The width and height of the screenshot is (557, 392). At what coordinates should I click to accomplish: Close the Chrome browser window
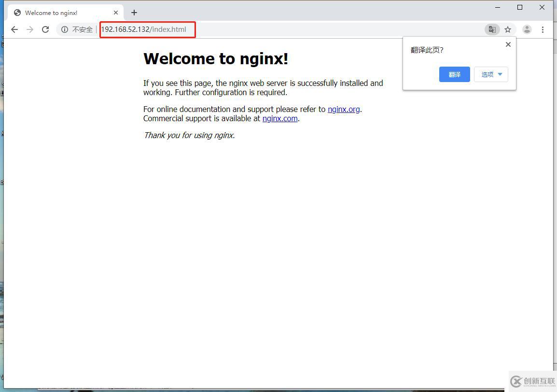coord(542,7)
